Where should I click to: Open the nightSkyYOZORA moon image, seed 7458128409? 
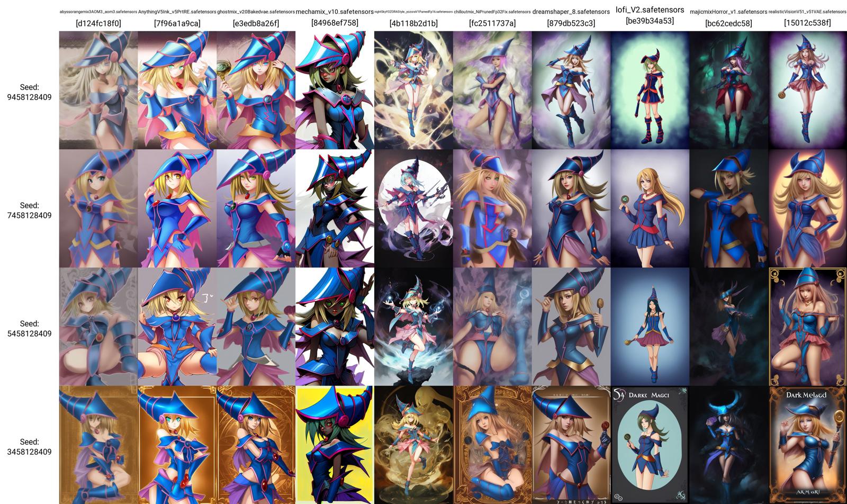click(413, 208)
